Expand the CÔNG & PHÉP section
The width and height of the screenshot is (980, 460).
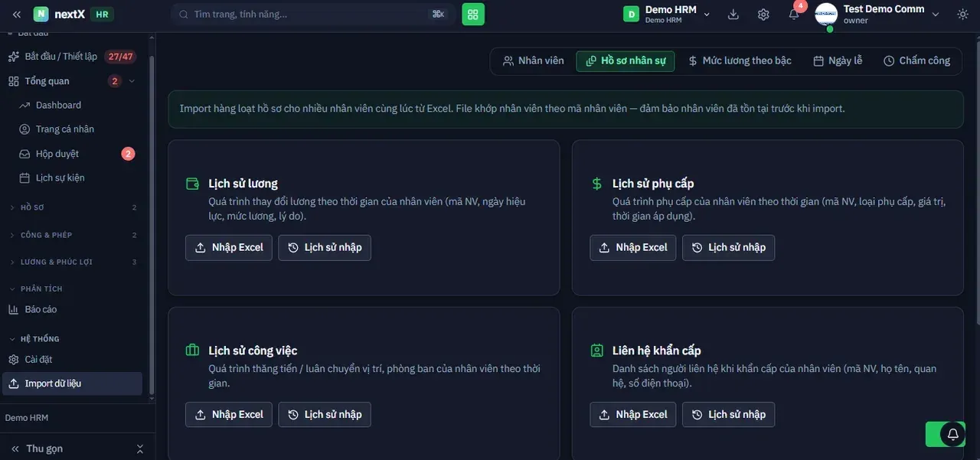[73, 235]
